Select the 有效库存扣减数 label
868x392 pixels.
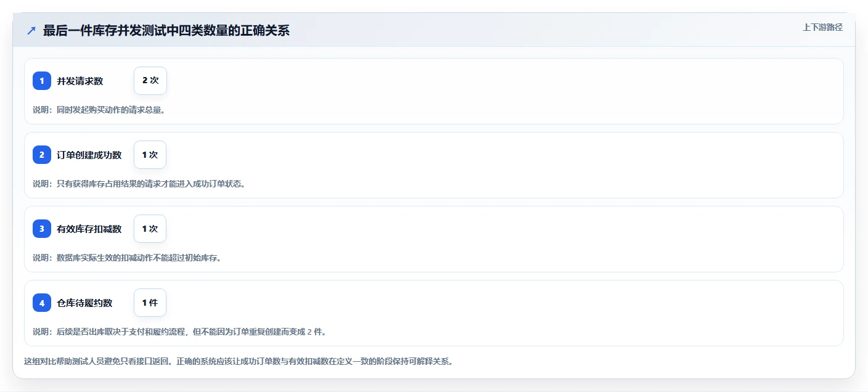pos(89,229)
